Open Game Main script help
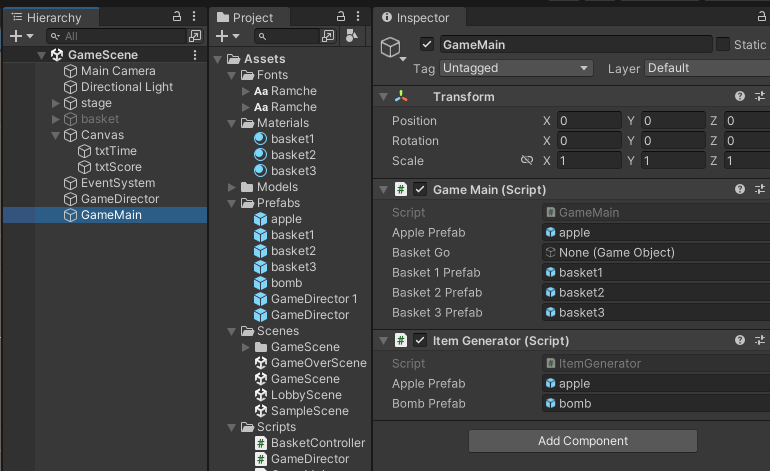This screenshot has height=471, width=770. coord(740,189)
